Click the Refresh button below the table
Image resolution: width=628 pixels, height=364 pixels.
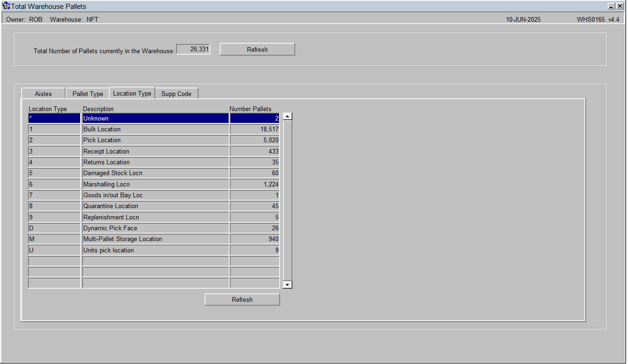(x=242, y=299)
